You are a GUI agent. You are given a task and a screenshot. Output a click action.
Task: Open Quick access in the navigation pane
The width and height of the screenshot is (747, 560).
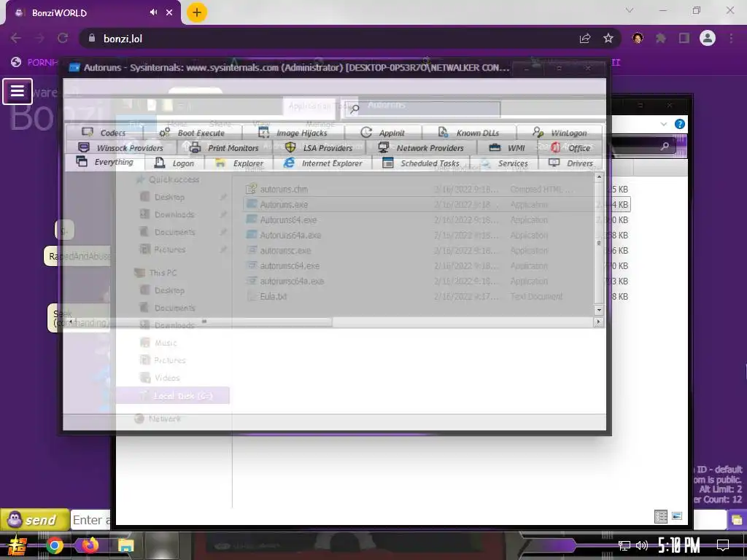[x=174, y=179]
